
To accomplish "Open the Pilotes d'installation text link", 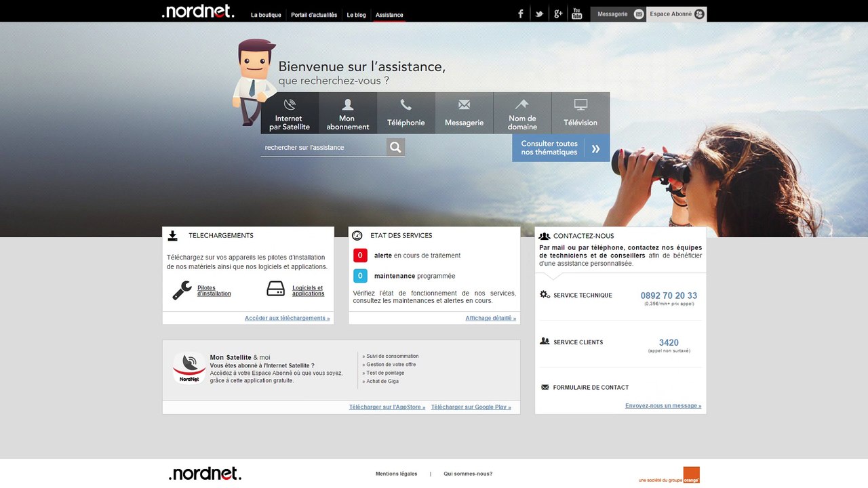I will pyautogui.click(x=214, y=291).
